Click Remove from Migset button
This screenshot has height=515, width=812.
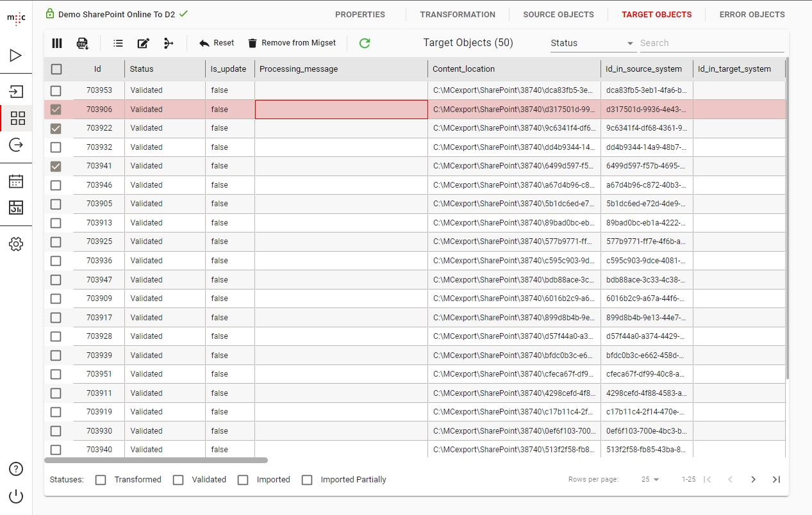tap(292, 43)
